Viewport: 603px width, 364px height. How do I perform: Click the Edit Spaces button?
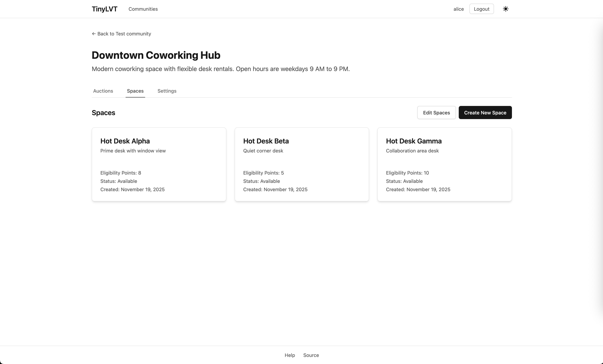pyautogui.click(x=436, y=113)
